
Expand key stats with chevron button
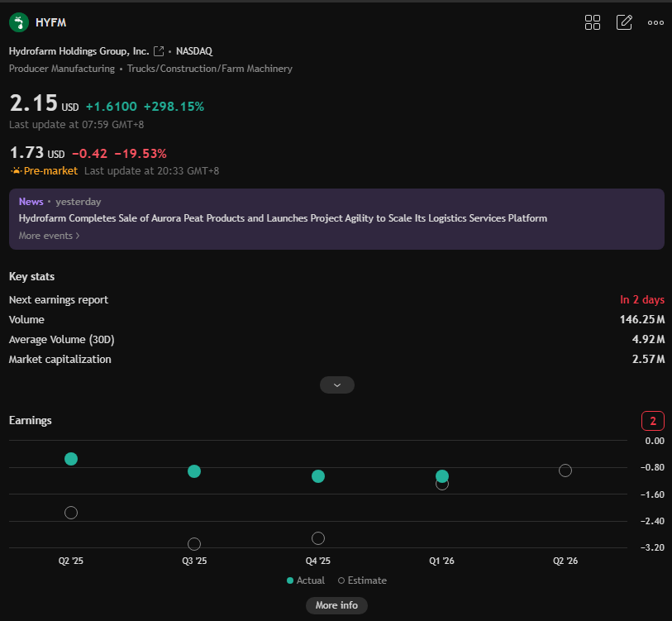(x=337, y=385)
